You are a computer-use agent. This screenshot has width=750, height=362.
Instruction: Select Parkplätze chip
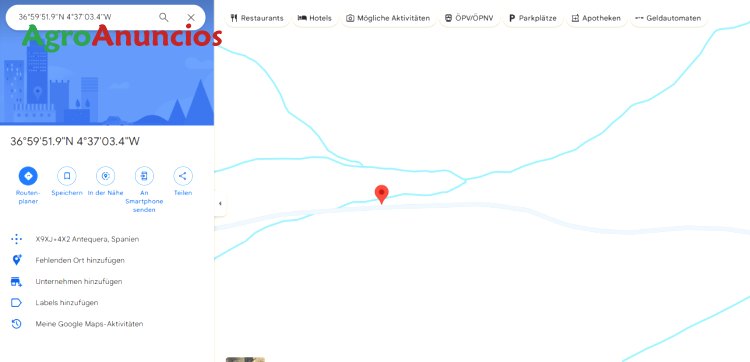click(533, 18)
